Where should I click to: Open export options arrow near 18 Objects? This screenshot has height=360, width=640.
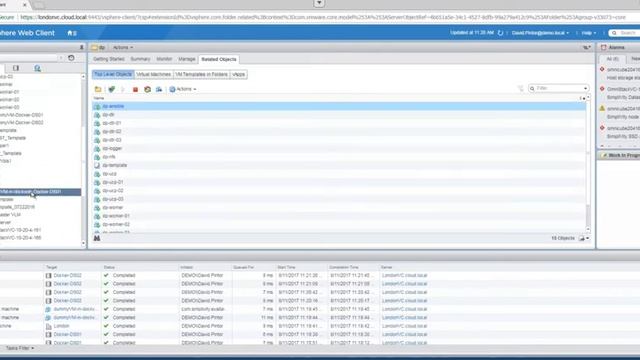point(587,238)
